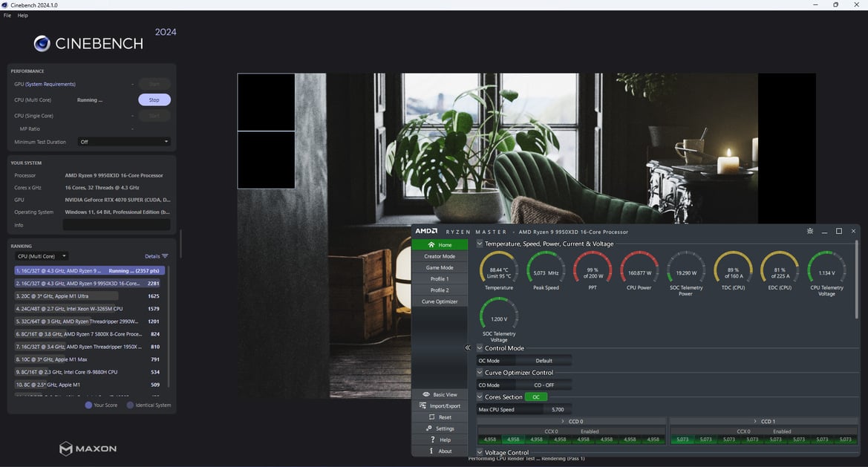Click the Ryzen Master vertical scrollbar
868x467 pixels.
point(857,279)
